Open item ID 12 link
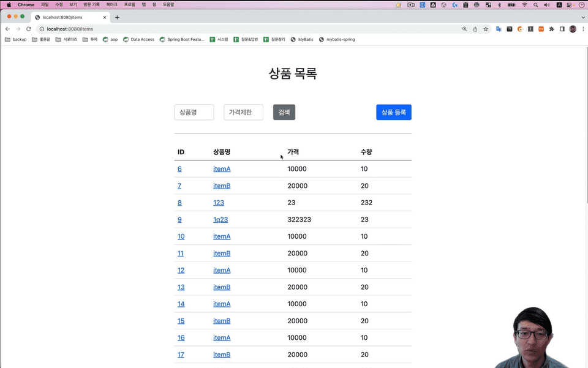The width and height of the screenshot is (588, 368). (181, 270)
